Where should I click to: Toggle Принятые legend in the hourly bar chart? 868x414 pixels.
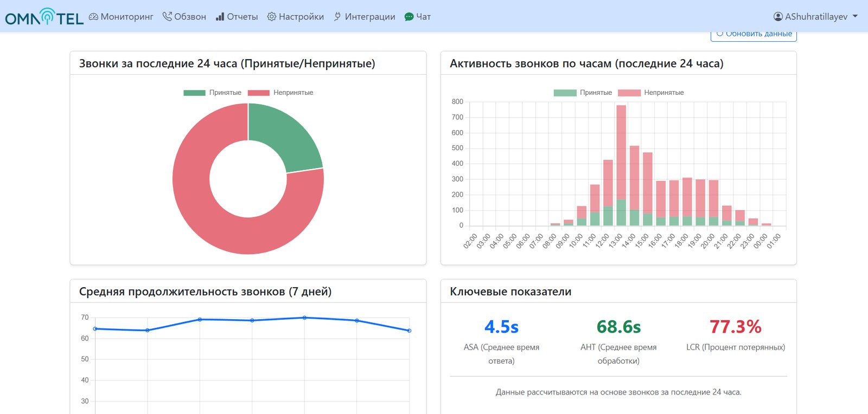pyautogui.click(x=583, y=93)
